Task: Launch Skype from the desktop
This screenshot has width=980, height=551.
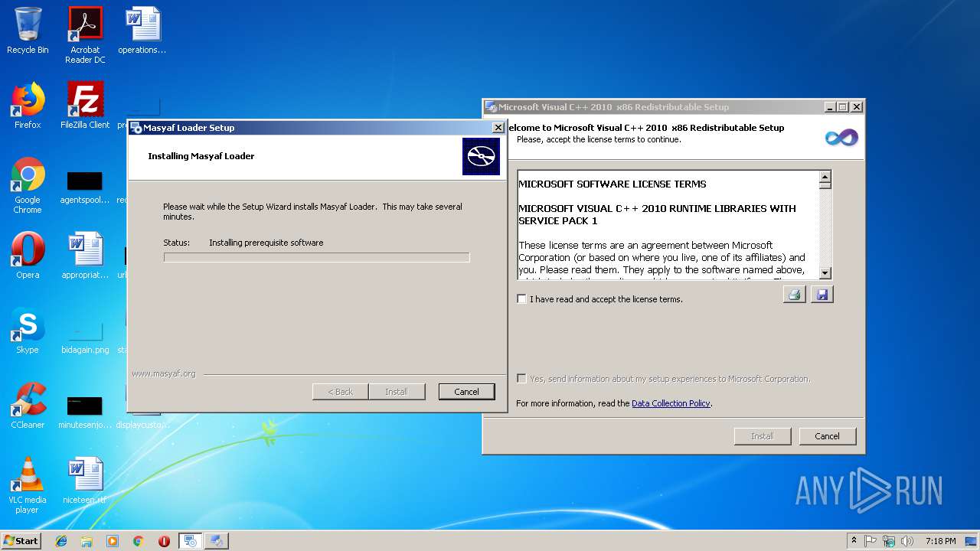Action: point(28,331)
